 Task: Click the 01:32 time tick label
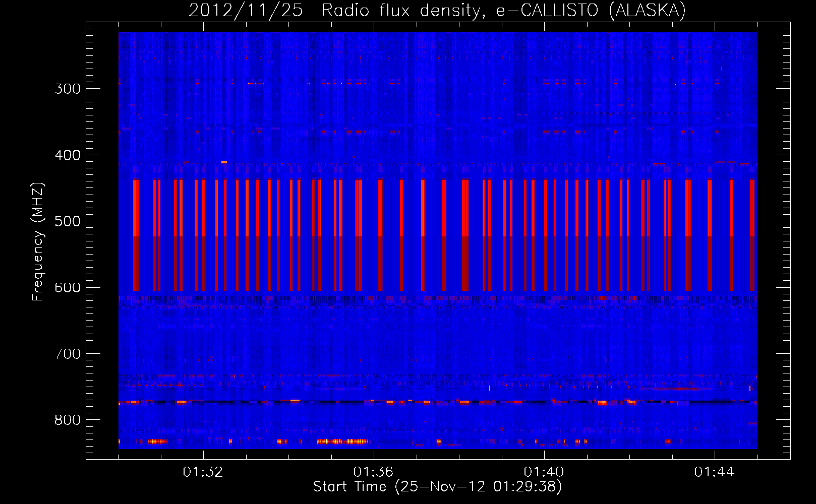click(x=203, y=472)
